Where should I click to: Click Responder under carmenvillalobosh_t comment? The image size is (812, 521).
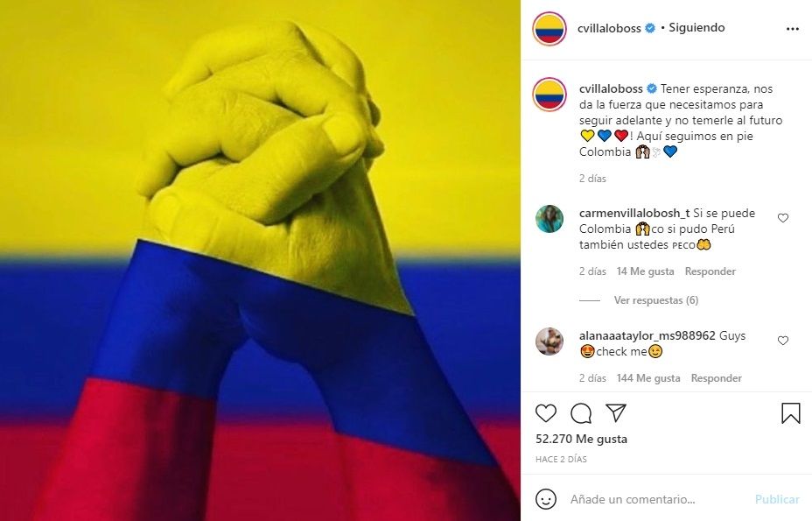pos(710,271)
